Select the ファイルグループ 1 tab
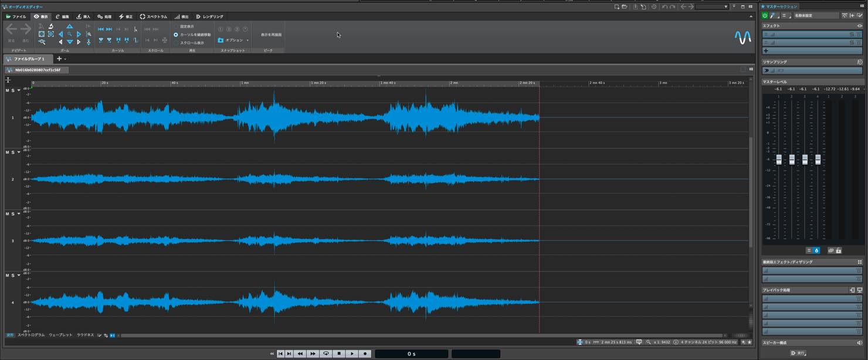This screenshot has width=868, height=360. (28, 59)
